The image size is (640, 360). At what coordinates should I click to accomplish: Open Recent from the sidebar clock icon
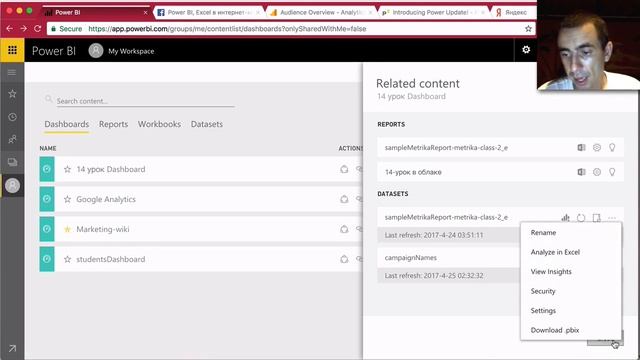12,117
